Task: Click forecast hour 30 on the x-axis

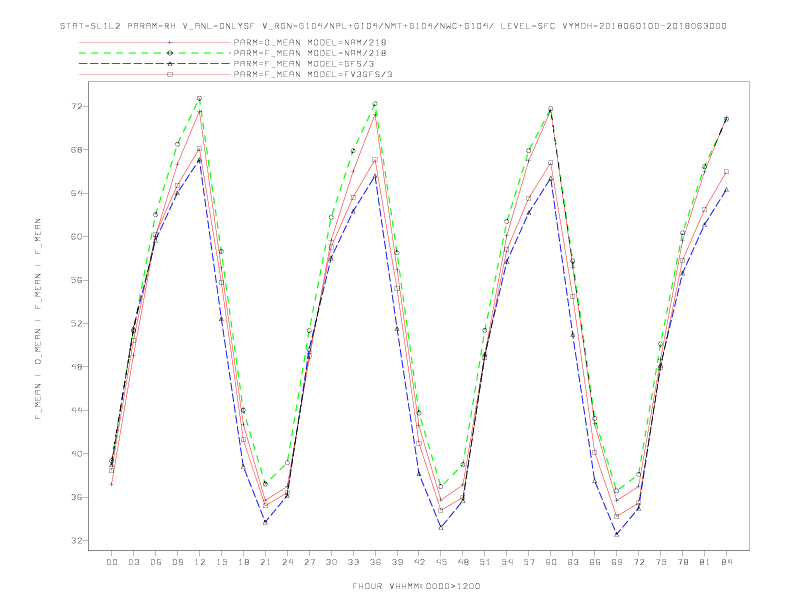Action: [331, 562]
